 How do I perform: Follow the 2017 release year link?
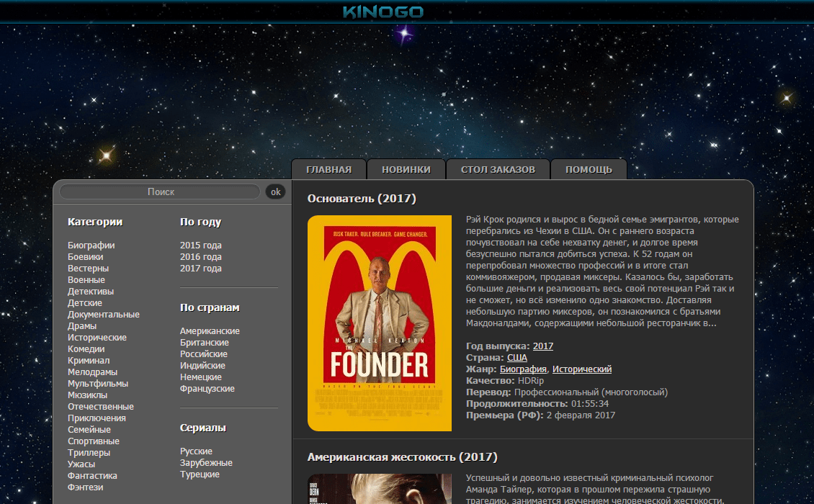[x=543, y=346]
